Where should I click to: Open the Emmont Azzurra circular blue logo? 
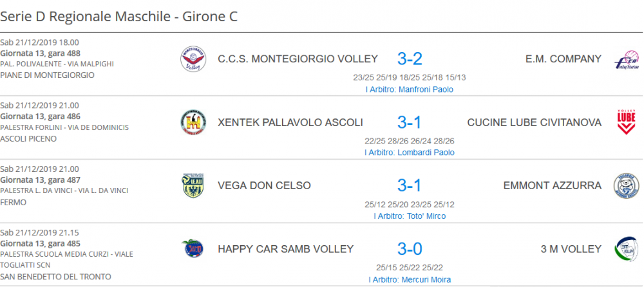pyautogui.click(x=627, y=185)
